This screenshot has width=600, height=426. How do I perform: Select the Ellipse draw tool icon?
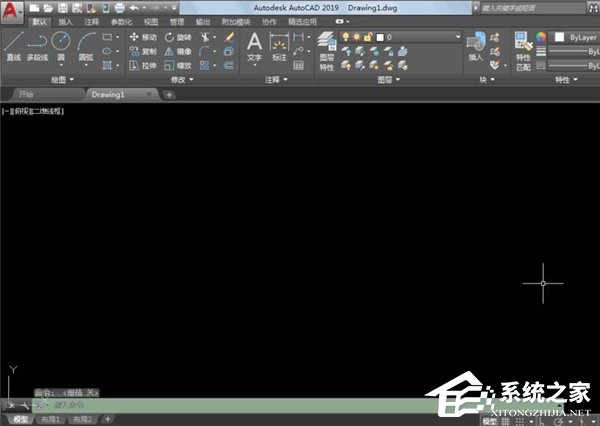coord(107,51)
